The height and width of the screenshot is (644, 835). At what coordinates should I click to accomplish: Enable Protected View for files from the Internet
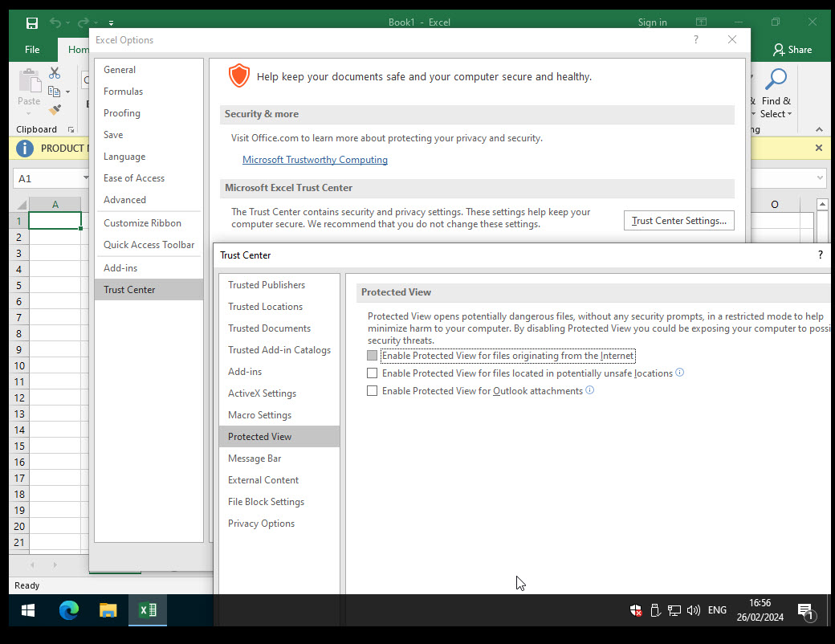372,355
